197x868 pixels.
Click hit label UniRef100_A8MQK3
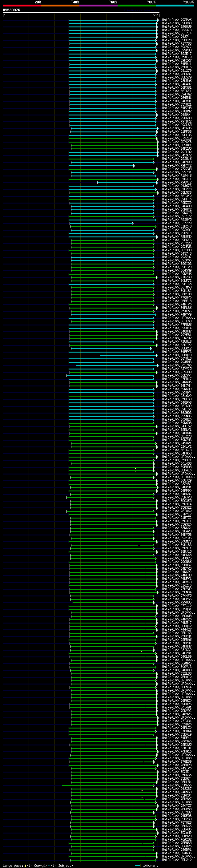[x=177, y=356]
